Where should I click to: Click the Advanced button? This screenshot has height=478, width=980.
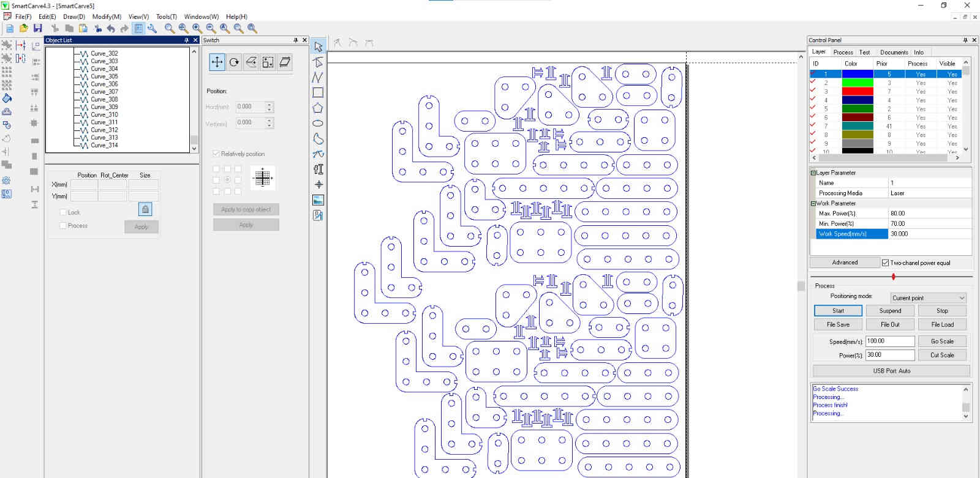pyautogui.click(x=845, y=263)
